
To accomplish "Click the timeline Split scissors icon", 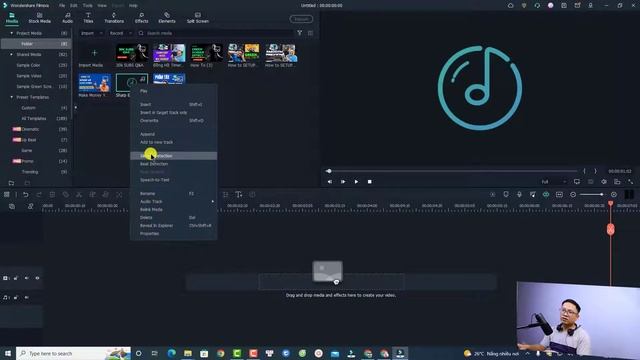I will point(79,195).
